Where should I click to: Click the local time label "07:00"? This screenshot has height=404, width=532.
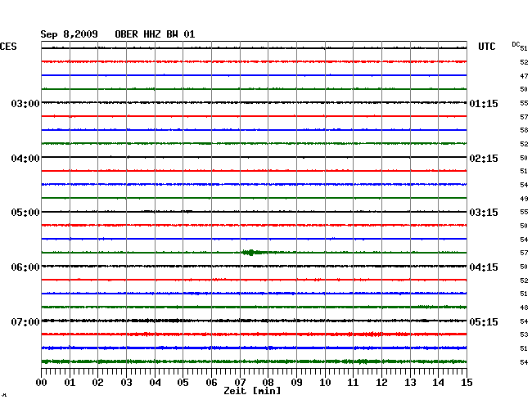coord(25,321)
